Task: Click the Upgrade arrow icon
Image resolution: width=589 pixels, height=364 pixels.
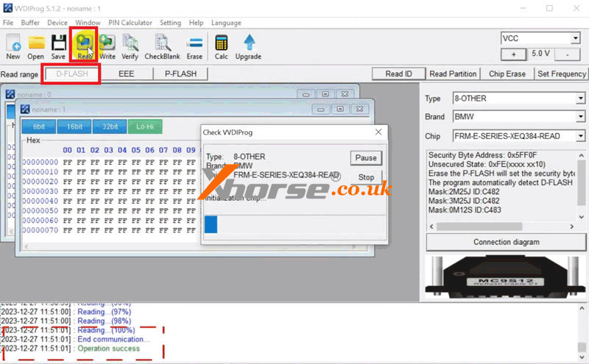Action: (248, 43)
